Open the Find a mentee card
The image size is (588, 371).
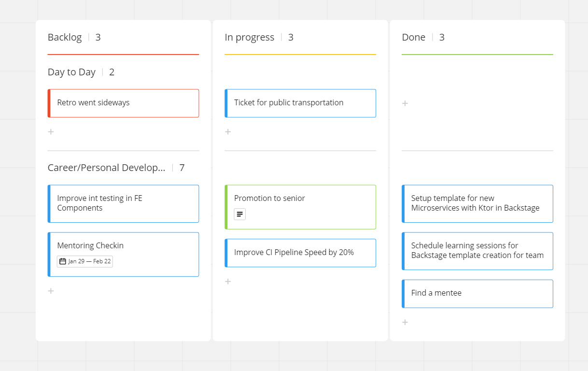[477, 293]
